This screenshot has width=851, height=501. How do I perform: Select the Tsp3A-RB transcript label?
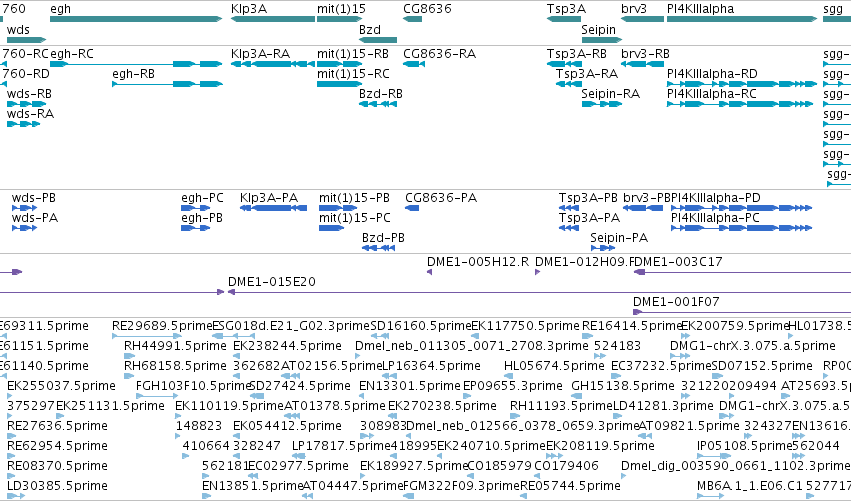tap(576, 54)
